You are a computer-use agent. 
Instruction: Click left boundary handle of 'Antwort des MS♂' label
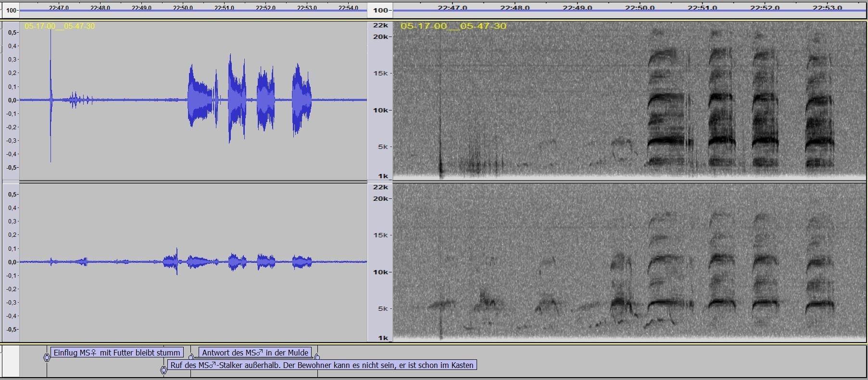point(191,357)
